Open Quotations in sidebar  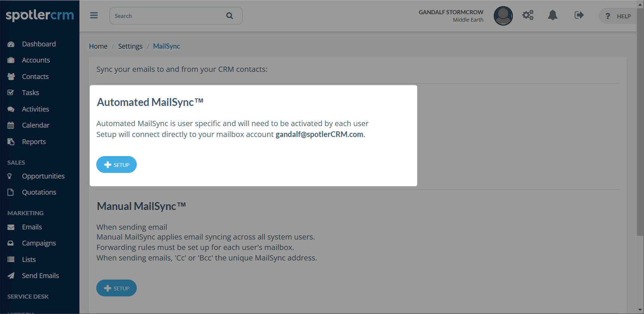pyautogui.click(x=39, y=192)
